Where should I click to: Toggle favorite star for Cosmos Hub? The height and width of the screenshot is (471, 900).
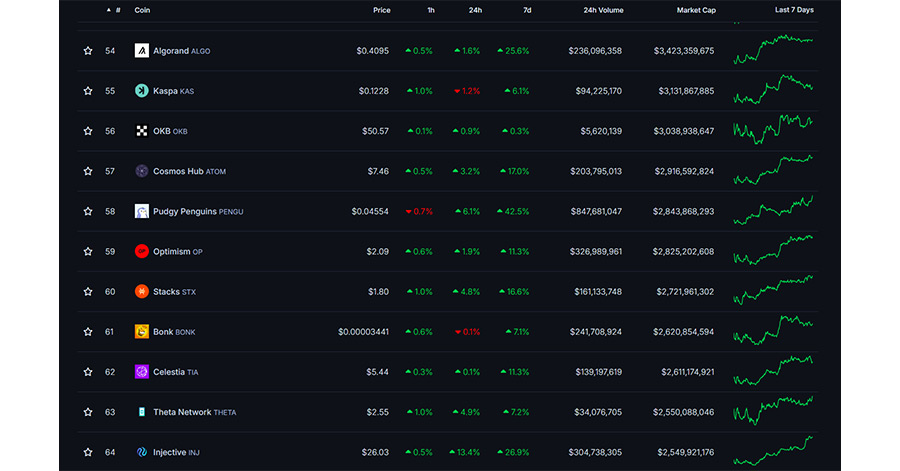click(88, 172)
